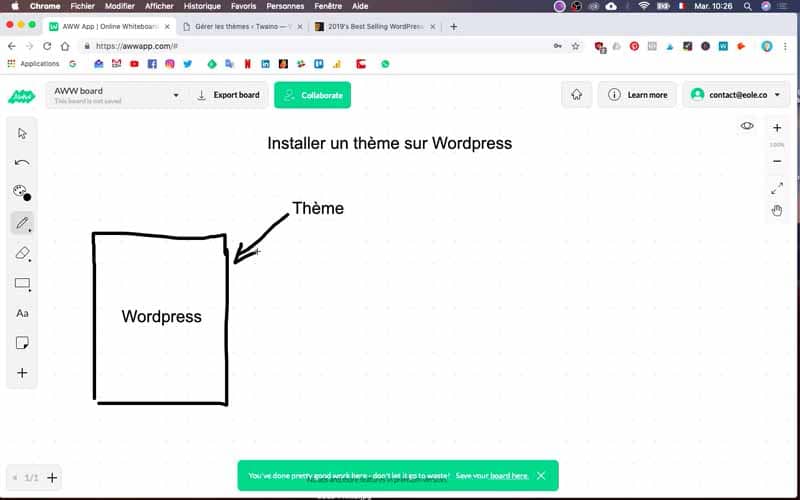Open Chrome three-dot menu
This screenshot has height=500, width=800.
click(785, 46)
